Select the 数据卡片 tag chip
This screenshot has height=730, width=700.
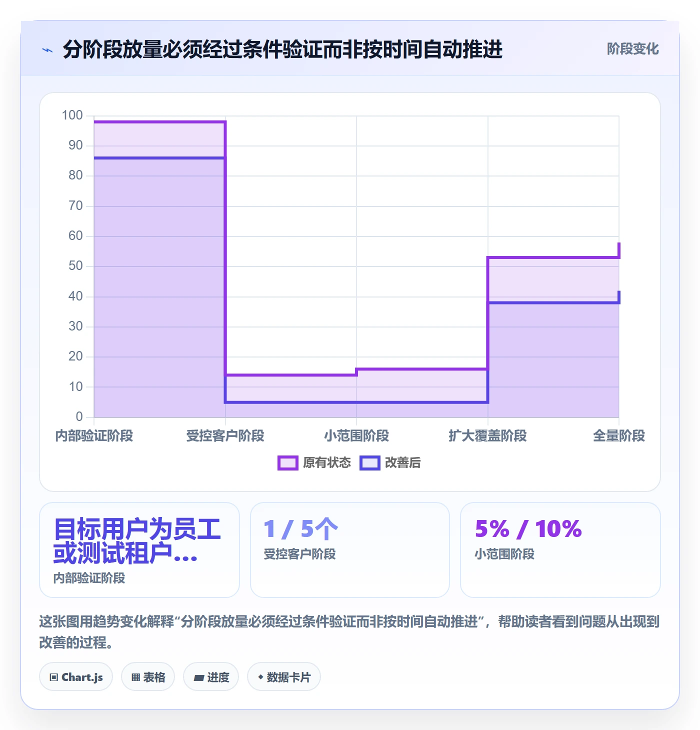coord(284,677)
